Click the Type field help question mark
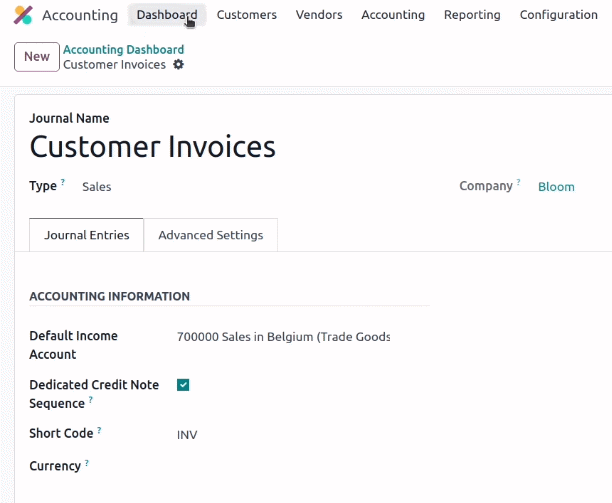Screen dimensions: 612x503 (x=63, y=181)
